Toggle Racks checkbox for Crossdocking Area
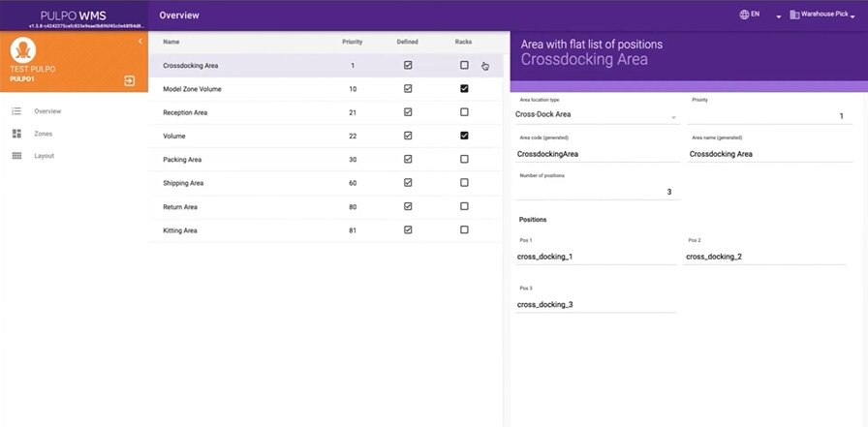Image resolution: width=868 pixels, height=427 pixels. [464, 66]
